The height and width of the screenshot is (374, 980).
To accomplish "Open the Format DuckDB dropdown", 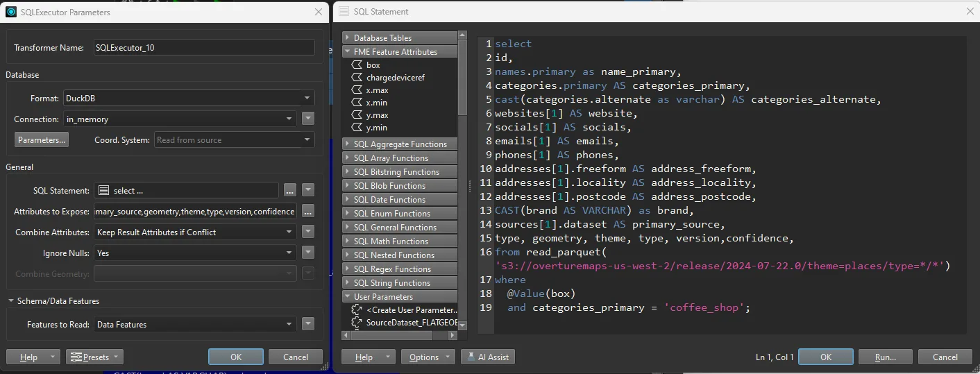I will click(189, 99).
